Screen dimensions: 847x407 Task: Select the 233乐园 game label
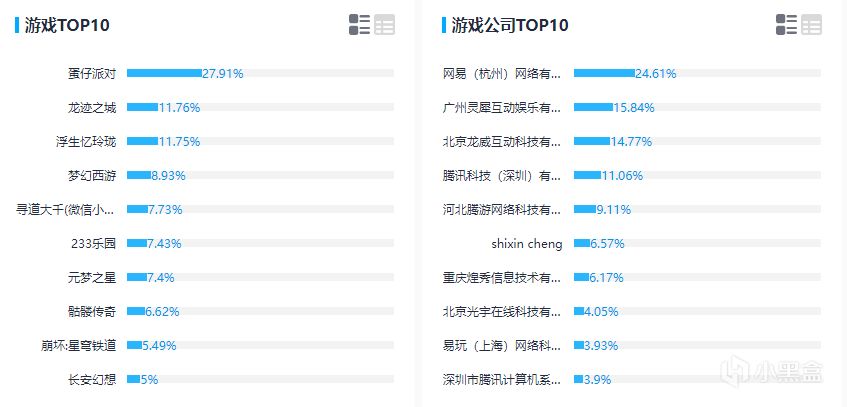[x=94, y=243]
